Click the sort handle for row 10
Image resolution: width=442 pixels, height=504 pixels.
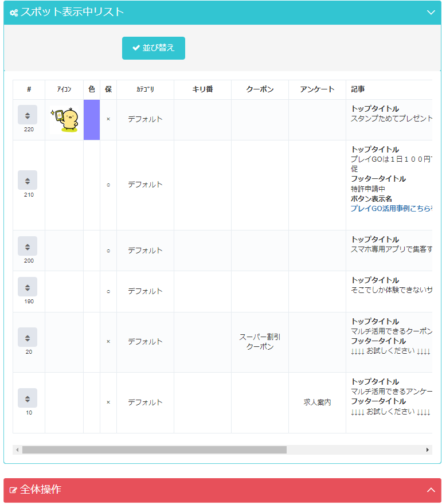pyautogui.click(x=28, y=398)
